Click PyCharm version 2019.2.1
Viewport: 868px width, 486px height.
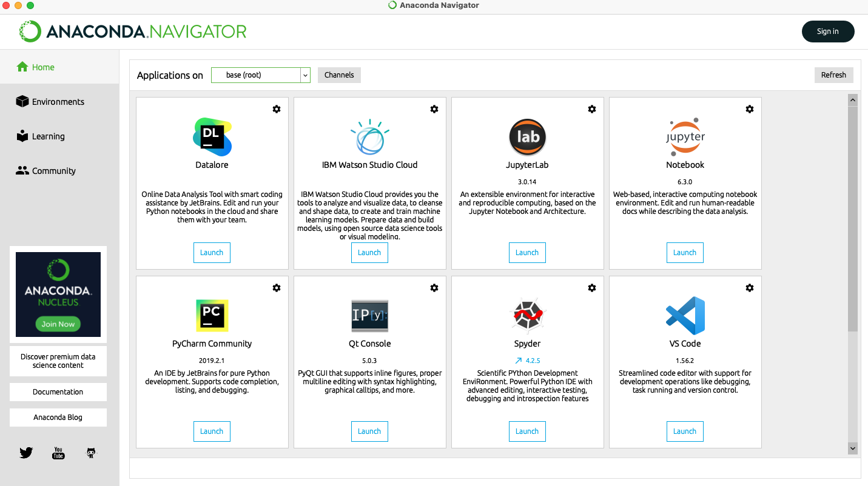(x=212, y=361)
